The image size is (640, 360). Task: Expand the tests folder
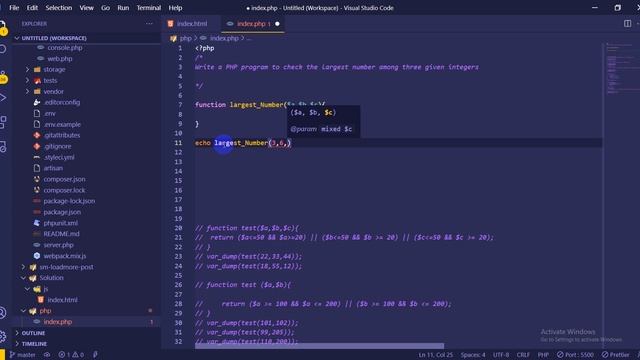pyautogui.click(x=50, y=80)
